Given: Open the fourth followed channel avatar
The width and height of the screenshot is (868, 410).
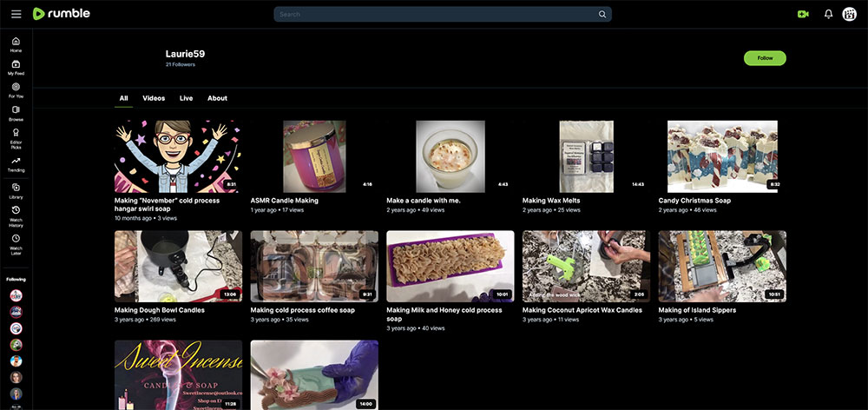Looking at the screenshot, I should click(x=16, y=345).
